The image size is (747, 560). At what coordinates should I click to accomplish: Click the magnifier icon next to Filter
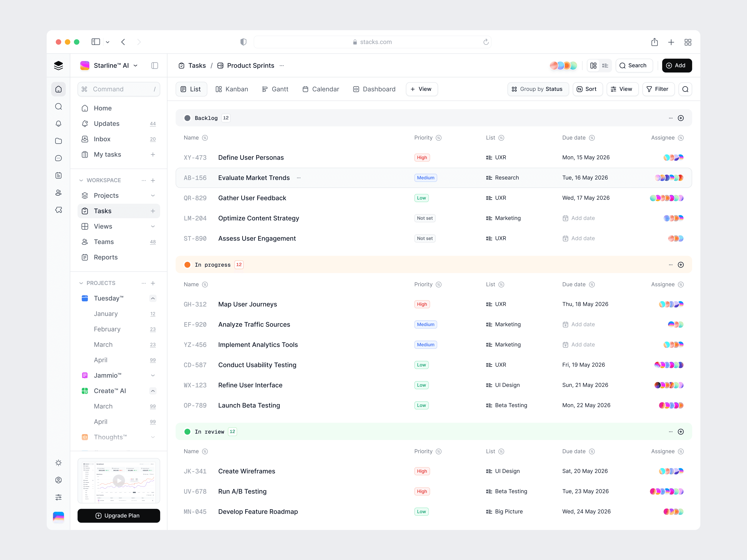685,89
